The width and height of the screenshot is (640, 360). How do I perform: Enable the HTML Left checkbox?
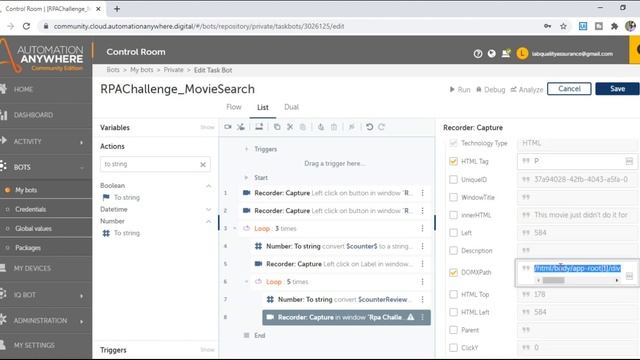(453, 312)
